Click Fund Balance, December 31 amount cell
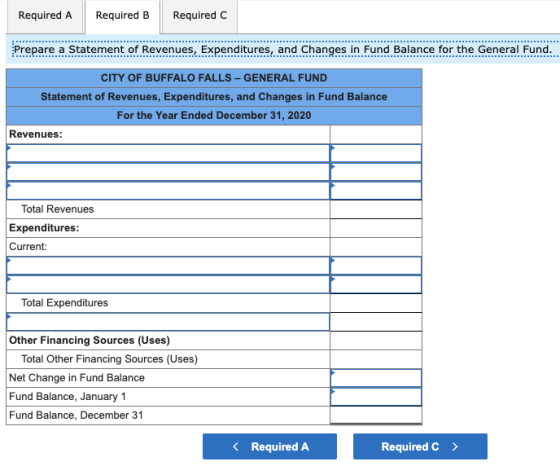 pos(376,415)
